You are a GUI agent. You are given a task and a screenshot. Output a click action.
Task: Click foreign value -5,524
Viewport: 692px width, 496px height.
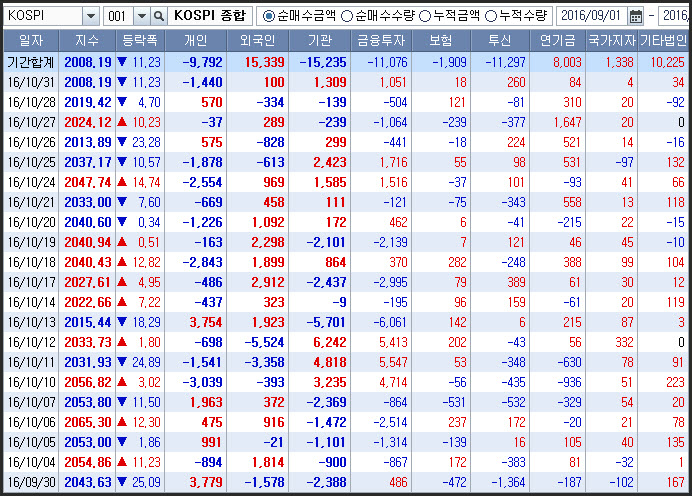point(264,342)
